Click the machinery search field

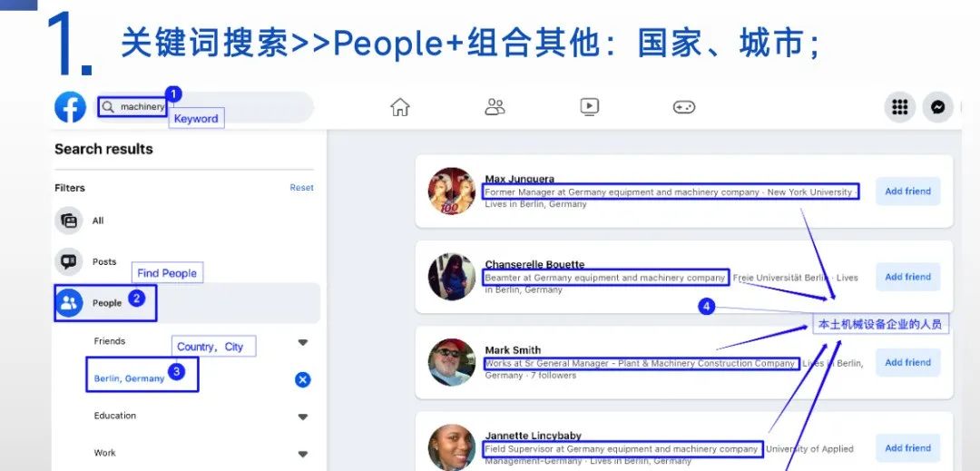click(204, 107)
